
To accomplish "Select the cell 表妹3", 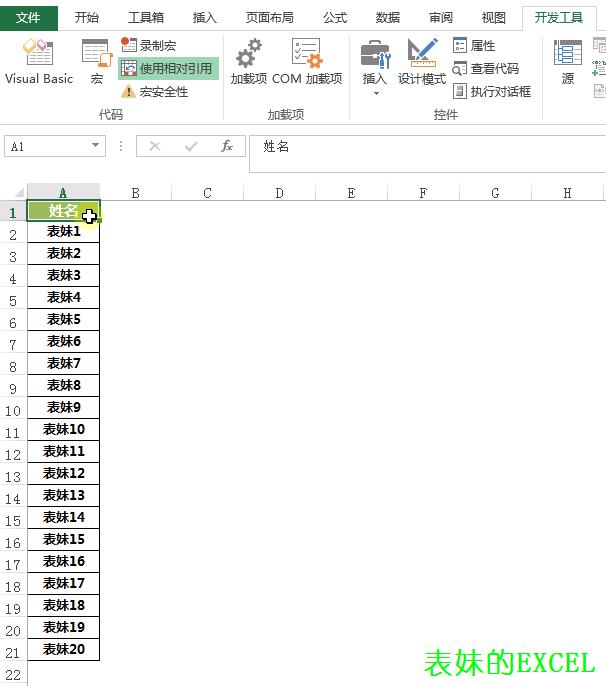I will pyautogui.click(x=63, y=275).
